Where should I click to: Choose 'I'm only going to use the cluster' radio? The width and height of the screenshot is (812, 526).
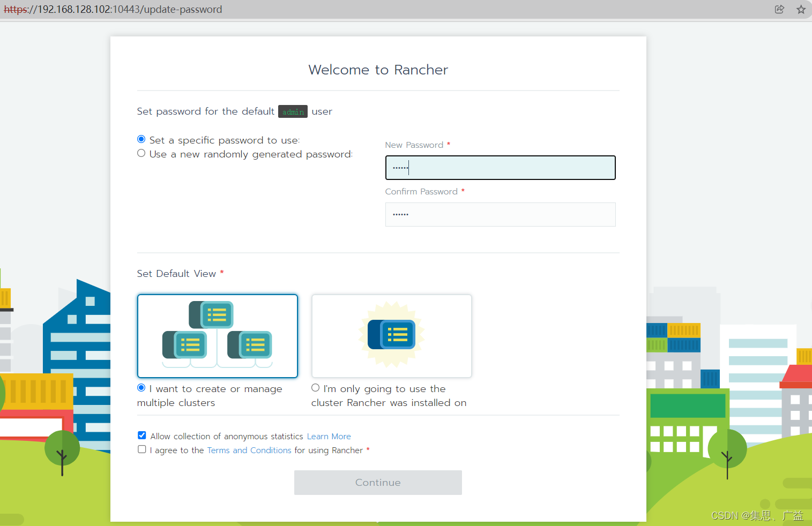316,388
